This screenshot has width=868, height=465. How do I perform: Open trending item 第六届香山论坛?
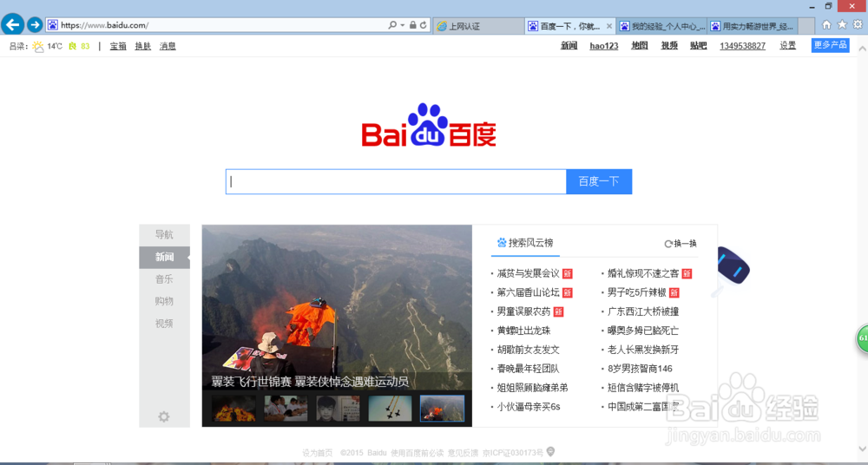click(528, 292)
